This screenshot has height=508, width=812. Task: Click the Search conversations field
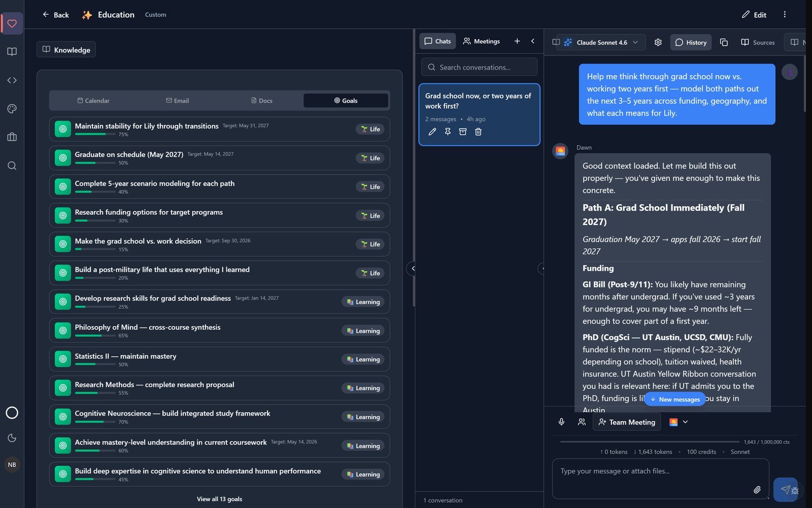(479, 67)
